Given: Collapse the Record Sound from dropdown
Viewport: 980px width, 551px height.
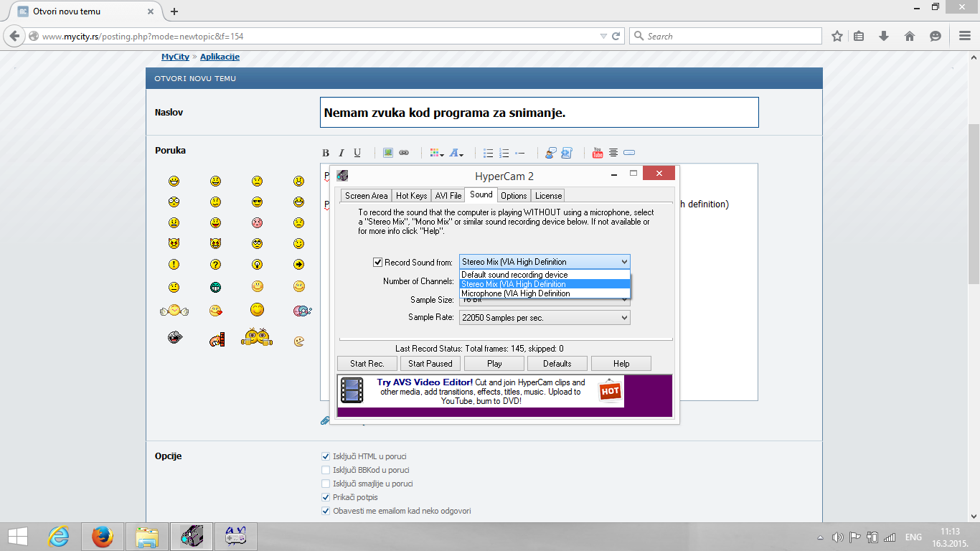Looking at the screenshot, I should coord(623,262).
